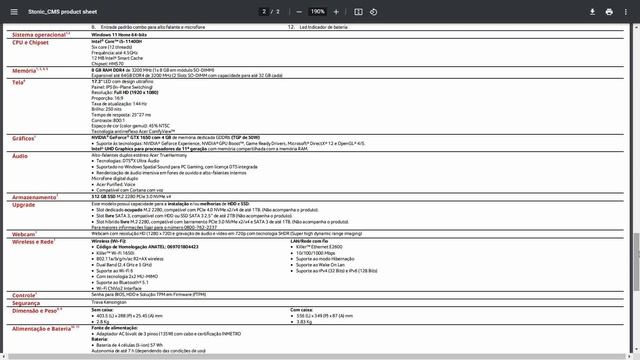Click the Upgrade heading
The width and height of the screenshot is (640, 360).
point(23,205)
